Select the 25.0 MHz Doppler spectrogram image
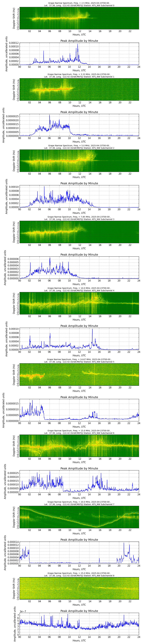Viewport: 143px width, 644px height. [79, 588]
